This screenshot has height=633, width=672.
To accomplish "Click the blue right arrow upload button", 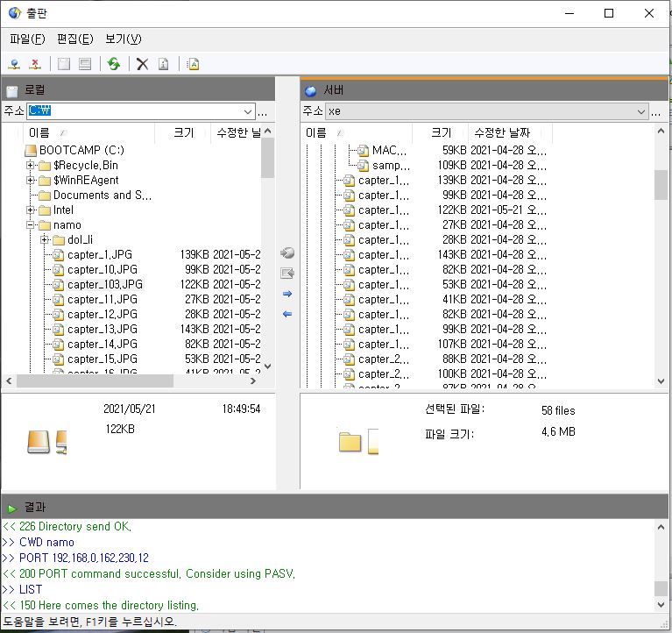I will coord(287,294).
